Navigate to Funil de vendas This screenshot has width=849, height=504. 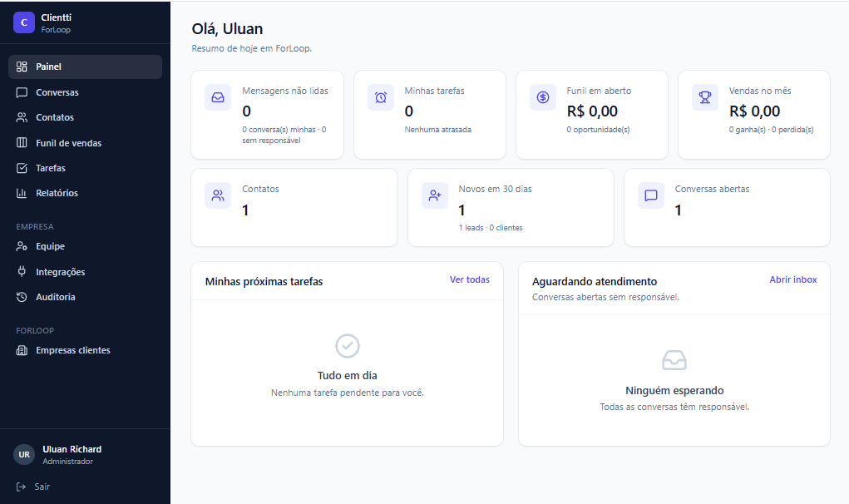85,143
